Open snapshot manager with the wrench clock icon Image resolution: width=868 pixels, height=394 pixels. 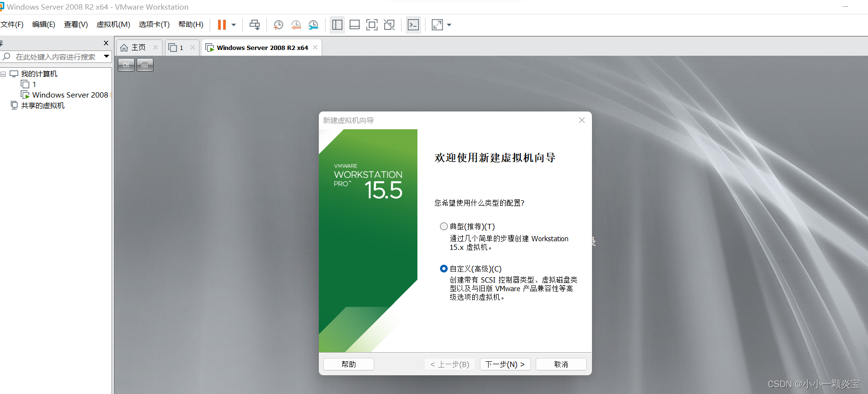(x=314, y=25)
